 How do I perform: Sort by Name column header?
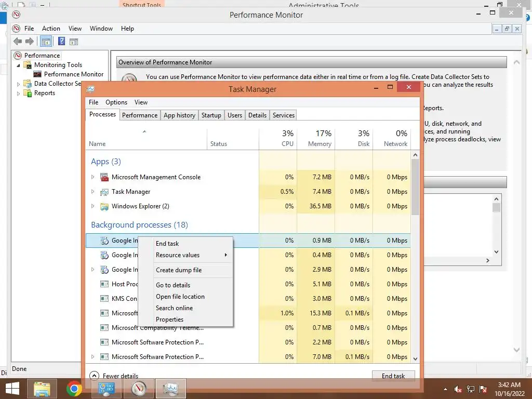[146, 139]
